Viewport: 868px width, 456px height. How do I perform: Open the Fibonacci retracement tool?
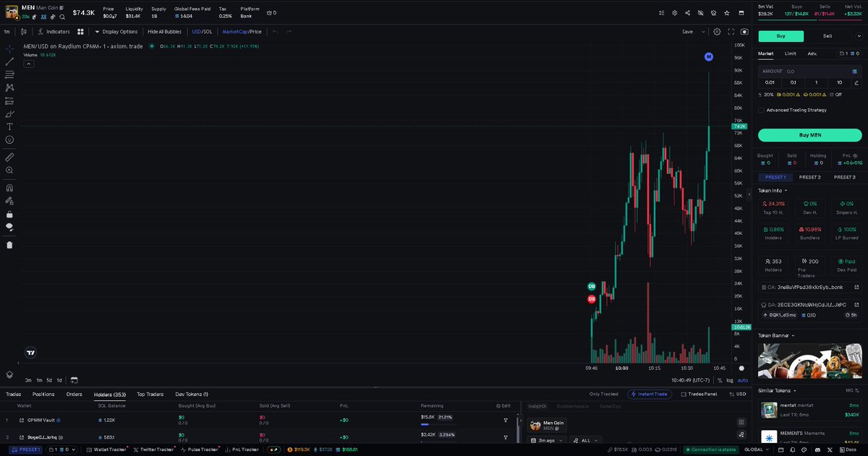click(x=9, y=74)
